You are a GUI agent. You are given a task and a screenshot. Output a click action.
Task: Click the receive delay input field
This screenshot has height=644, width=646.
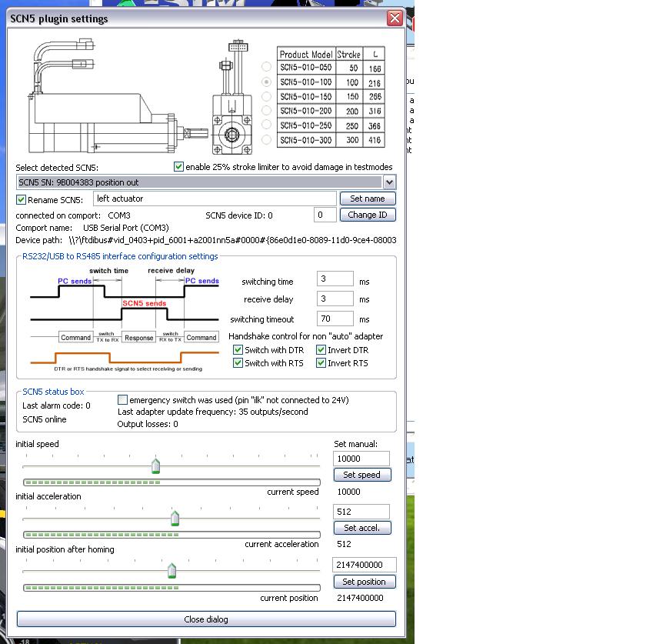335,299
